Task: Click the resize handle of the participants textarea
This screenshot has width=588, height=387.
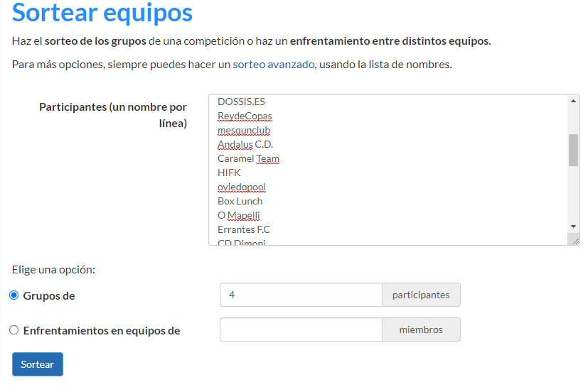Action: click(x=575, y=241)
